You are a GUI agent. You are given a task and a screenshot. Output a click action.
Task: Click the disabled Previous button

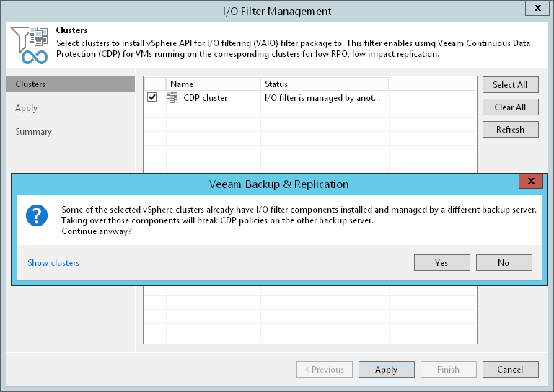tap(325, 370)
